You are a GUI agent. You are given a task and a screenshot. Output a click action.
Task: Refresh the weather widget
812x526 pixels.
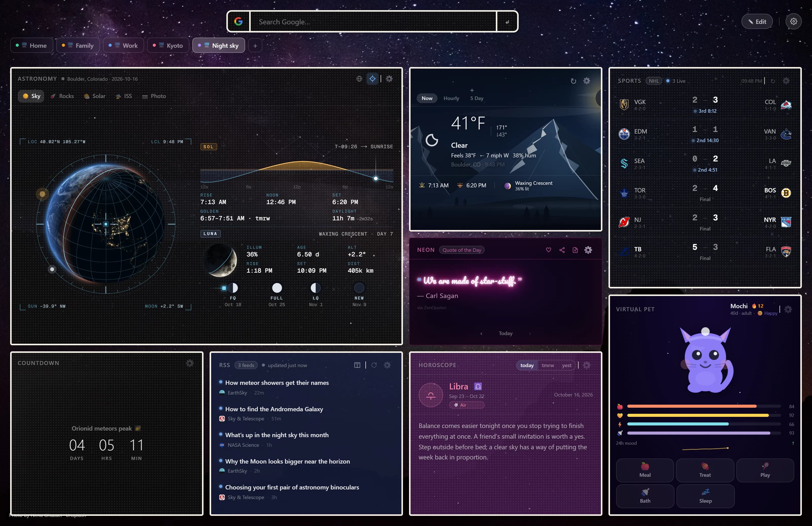pyautogui.click(x=573, y=81)
